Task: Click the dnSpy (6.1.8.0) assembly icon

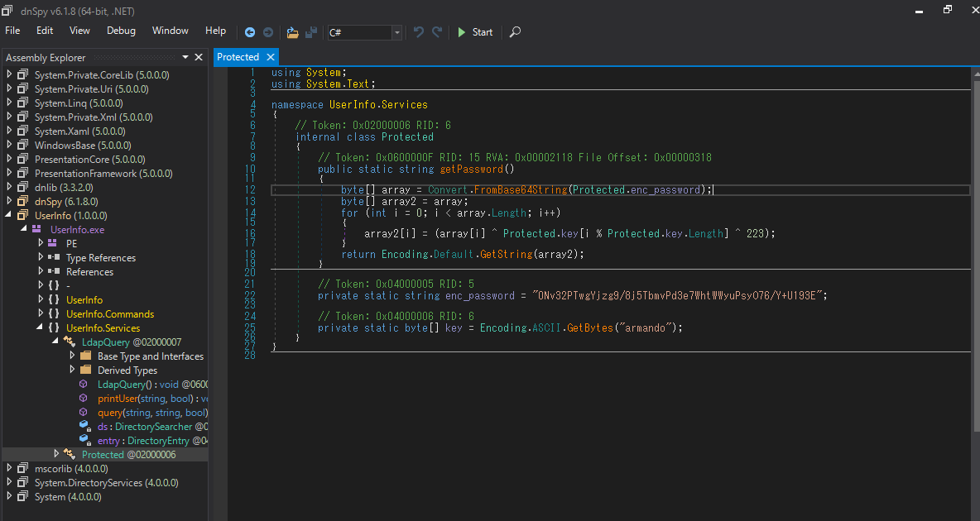Action: tap(22, 201)
